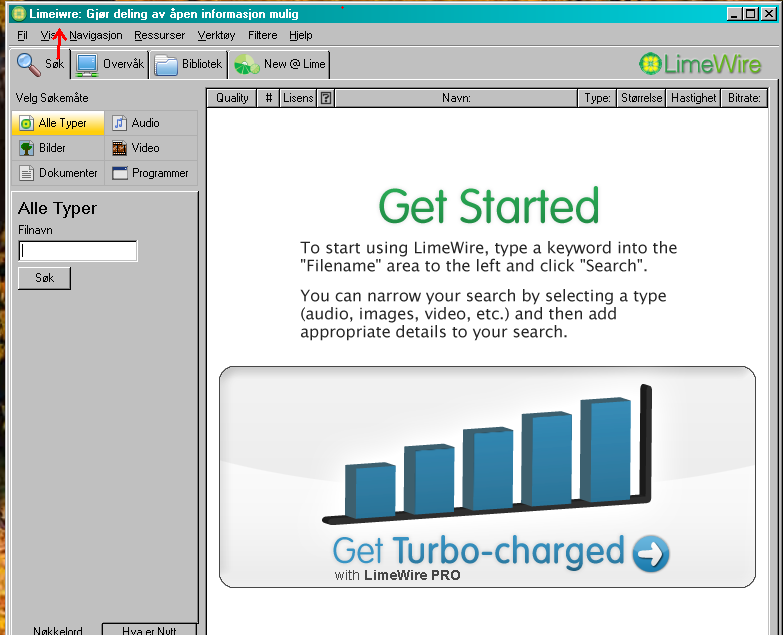Click the monitor icon on Overvåk
This screenshot has width=783, height=635.
click(87, 66)
